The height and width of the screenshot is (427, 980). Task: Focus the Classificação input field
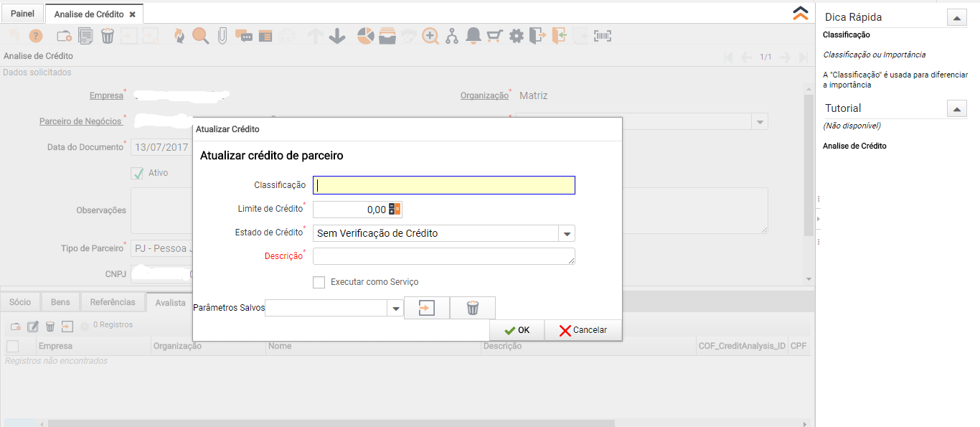(x=444, y=185)
